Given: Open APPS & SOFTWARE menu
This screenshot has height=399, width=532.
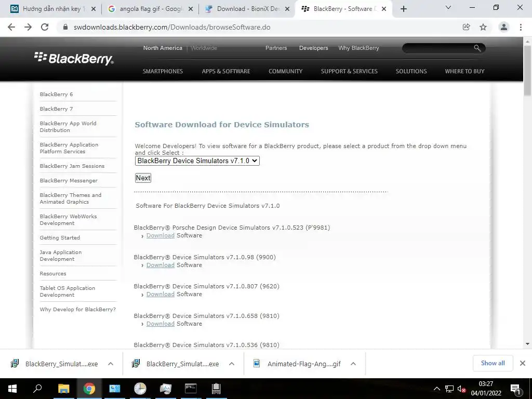Looking at the screenshot, I should pyautogui.click(x=226, y=71).
